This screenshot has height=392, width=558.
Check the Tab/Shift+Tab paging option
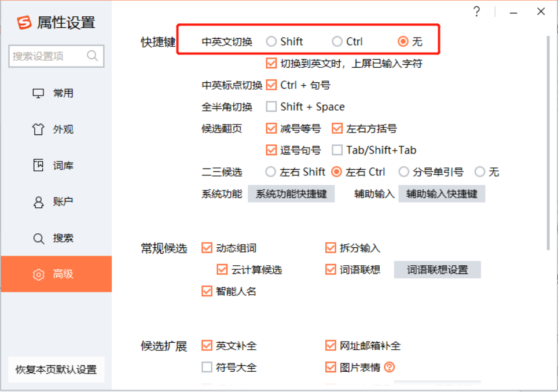337,151
